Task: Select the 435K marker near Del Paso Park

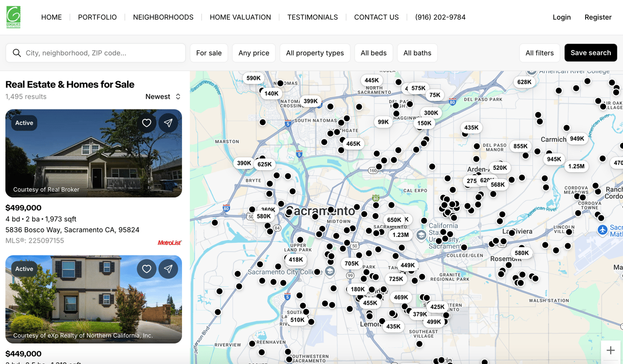Action: pos(471,127)
